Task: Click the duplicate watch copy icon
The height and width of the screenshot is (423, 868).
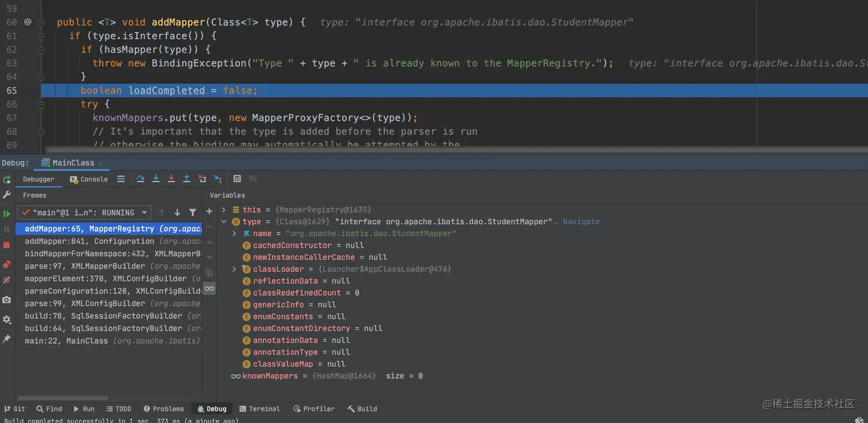Action: coord(210,273)
